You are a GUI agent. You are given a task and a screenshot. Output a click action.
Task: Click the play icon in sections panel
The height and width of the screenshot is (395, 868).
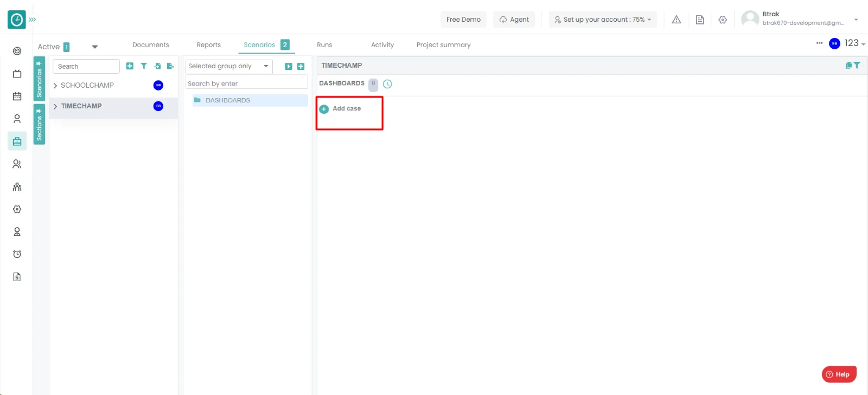(289, 67)
